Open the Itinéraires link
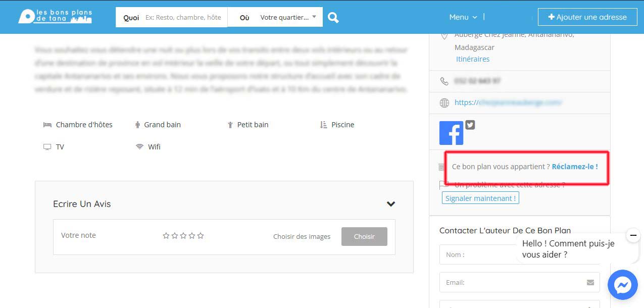The width and height of the screenshot is (644, 308). [x=472, y=59]
